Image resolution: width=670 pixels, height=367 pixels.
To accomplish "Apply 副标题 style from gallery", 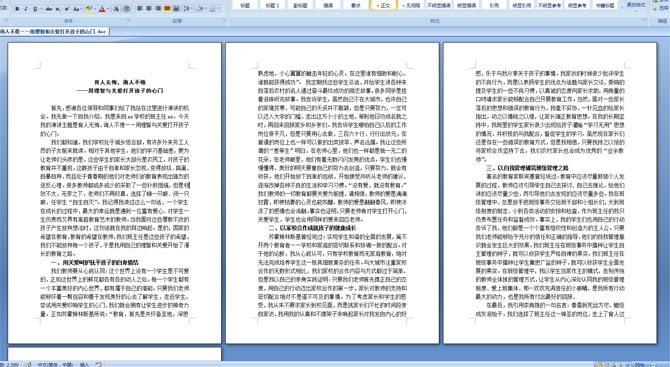I will point(300,5).
